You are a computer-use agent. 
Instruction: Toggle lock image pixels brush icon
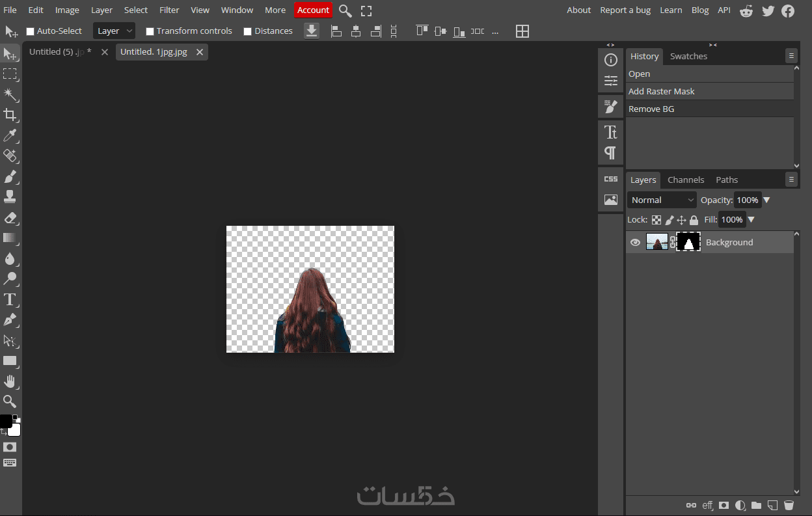(x=669, y=220)
